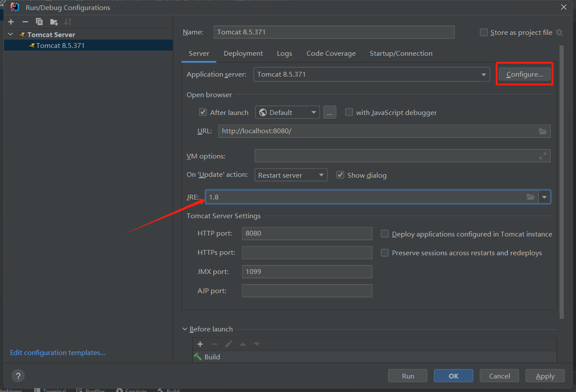Click the Name input field
The width and height of the screenshot is (576, 392).
pos(334,32)
